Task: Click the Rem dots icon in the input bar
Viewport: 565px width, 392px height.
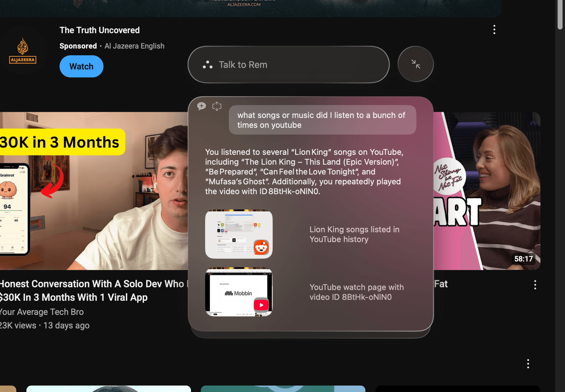Action: (208, 65)
